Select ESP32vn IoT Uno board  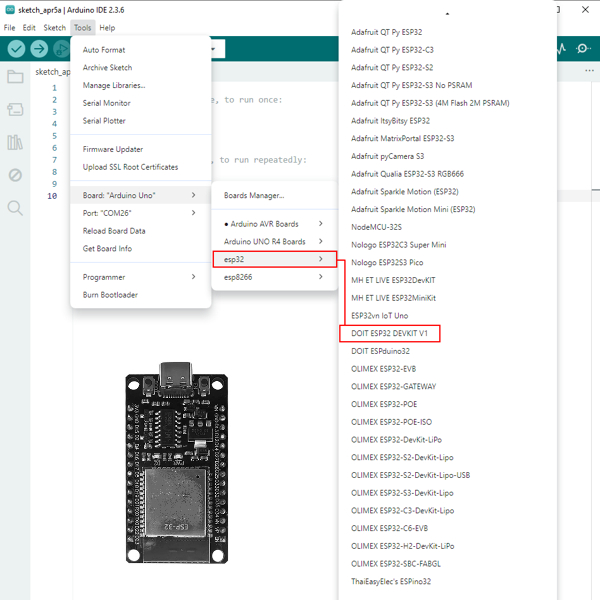tap(447, 316)
